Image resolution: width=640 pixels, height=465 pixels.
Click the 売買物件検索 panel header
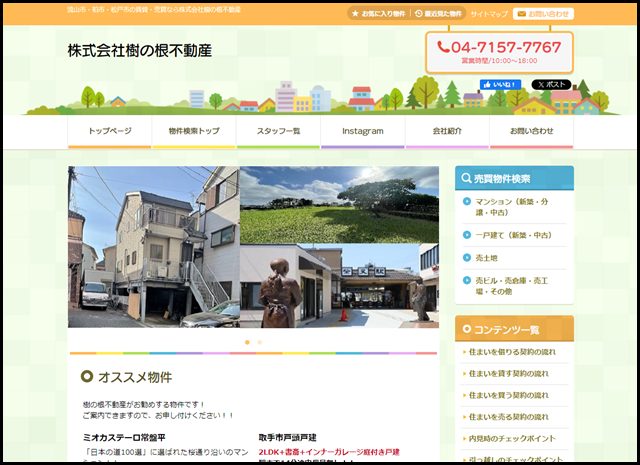click(514, 178)
